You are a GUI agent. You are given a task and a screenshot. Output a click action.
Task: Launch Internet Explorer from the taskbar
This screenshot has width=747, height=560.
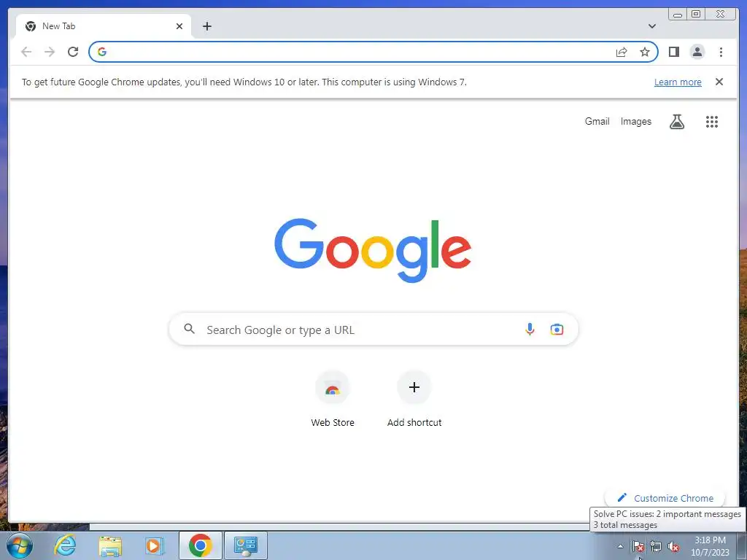65,545
